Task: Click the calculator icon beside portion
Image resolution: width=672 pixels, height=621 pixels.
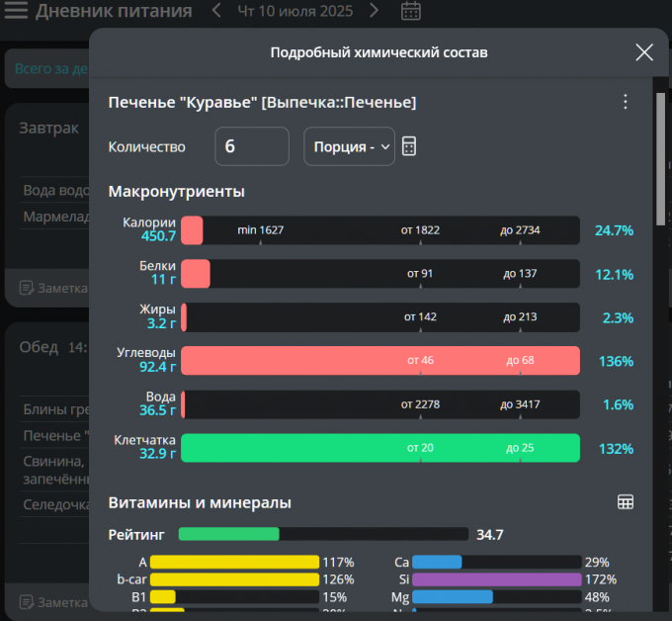Action: (x=410, y=146)
